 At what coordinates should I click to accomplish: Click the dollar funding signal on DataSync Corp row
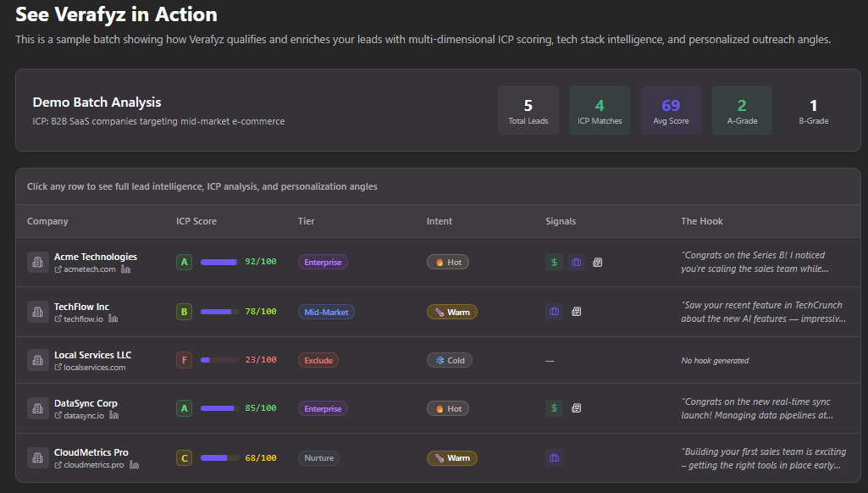[x=555, y=407]
